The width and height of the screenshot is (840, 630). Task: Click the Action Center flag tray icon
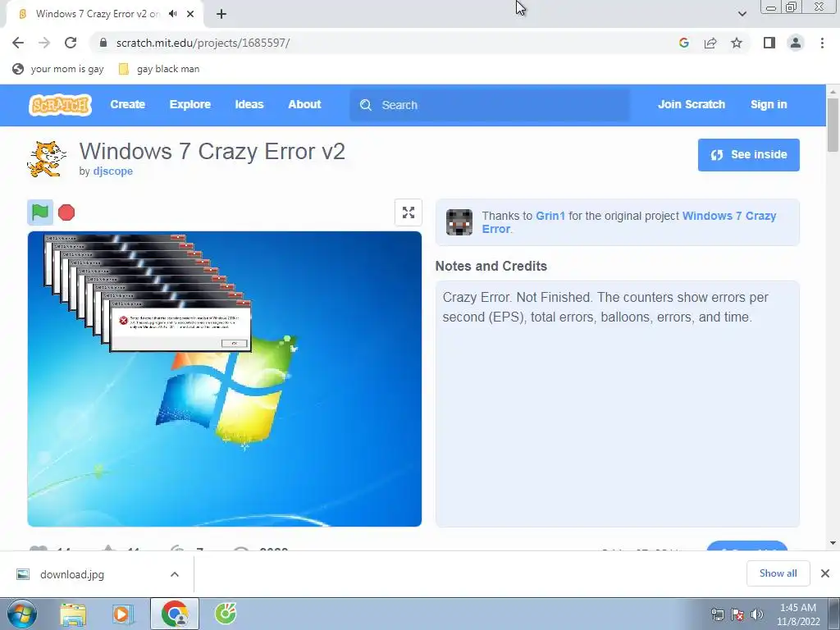pos(737,614)
